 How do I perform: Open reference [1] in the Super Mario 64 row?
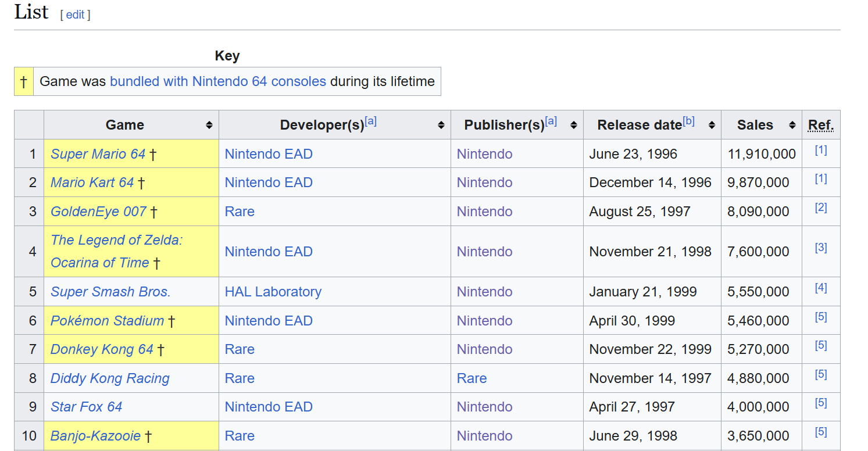(x=821, y=150)
